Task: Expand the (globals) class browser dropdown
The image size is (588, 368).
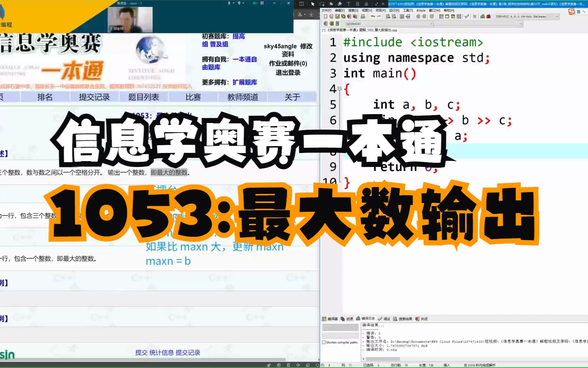Action: point(431,24)
